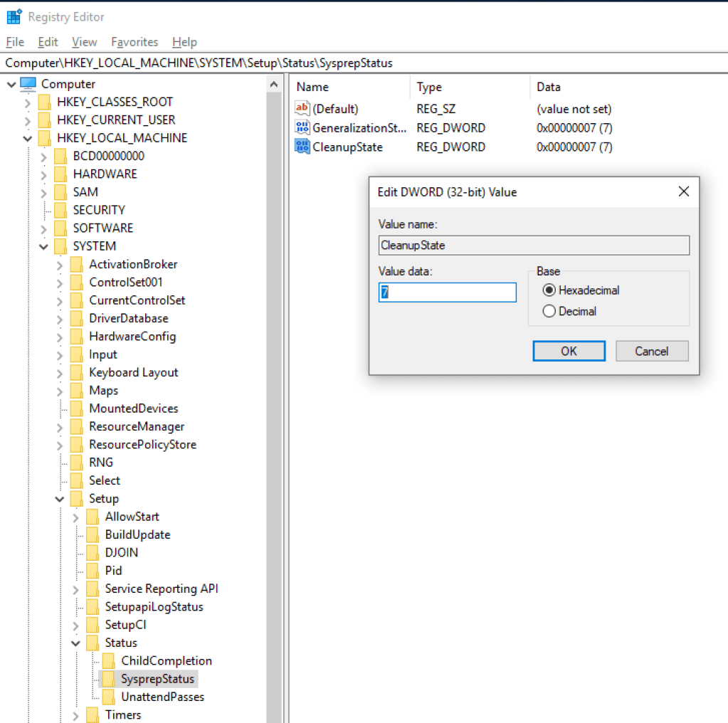Screen dimensions: 728x723
Task: Close the Edit DWORD dialog with X
Action: tap(683, 192)
